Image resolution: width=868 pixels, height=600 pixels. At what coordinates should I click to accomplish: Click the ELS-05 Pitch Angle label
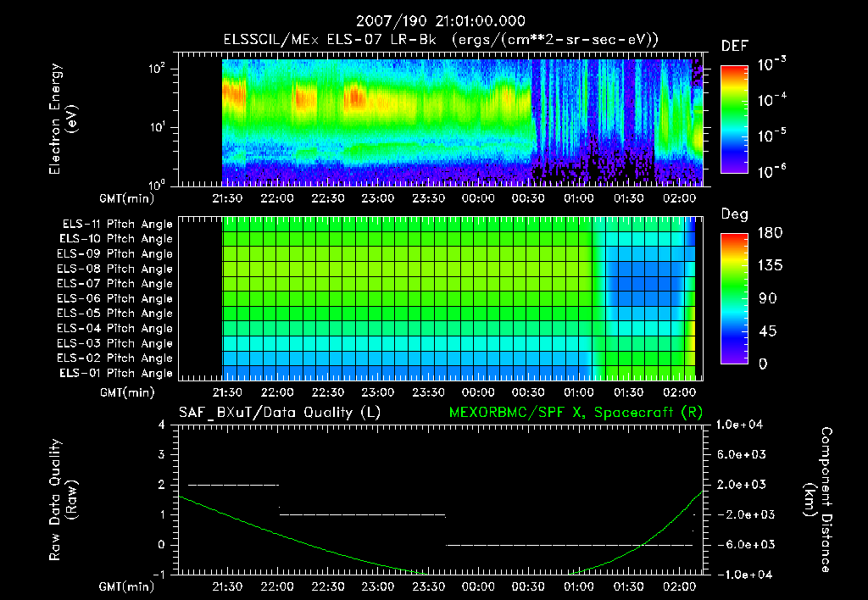(114, 314)
